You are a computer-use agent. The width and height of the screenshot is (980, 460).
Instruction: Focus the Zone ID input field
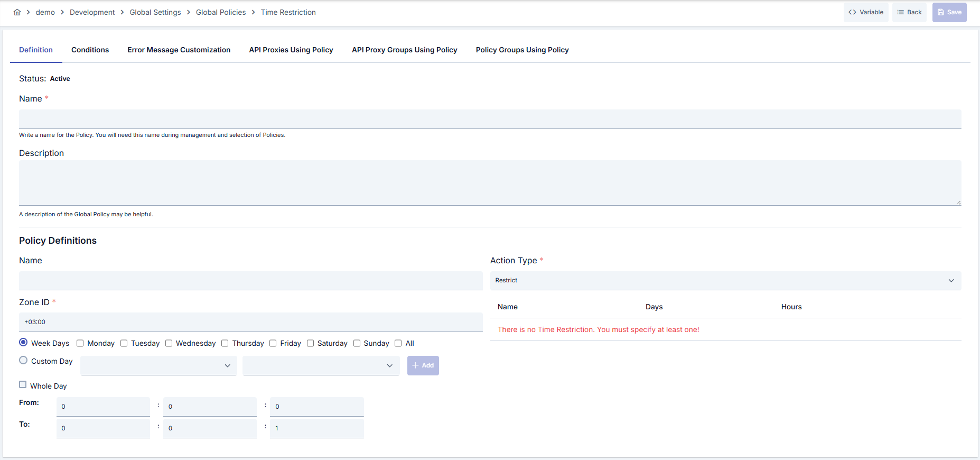251,322
